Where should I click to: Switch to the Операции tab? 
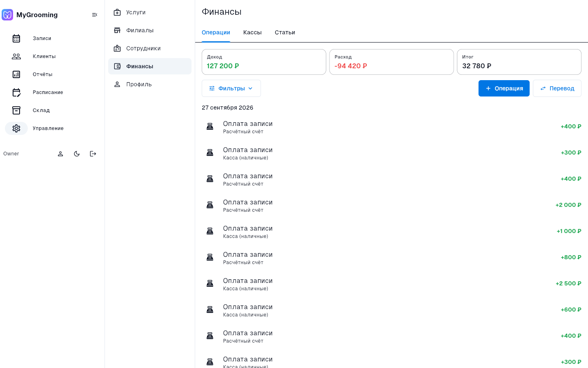point(216,32)
